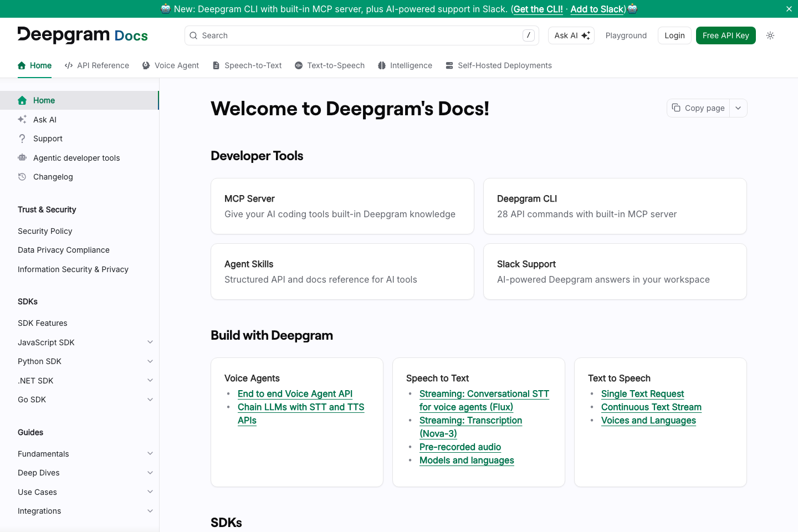This screenshot has width=798, height=532.
Task: Expand the Fundamentals guides section
Action: [x=150, y=453]
